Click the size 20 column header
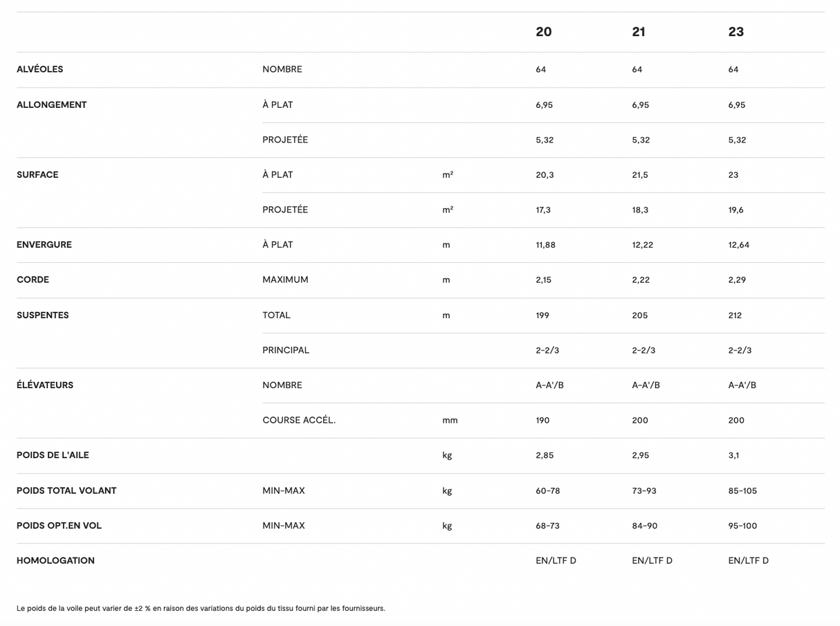This screenshot has height=626, width=840. 544,32
